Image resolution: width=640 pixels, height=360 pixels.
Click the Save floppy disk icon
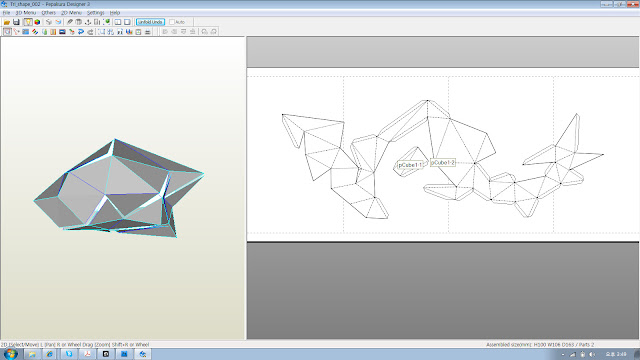click(x=16, y=22)
